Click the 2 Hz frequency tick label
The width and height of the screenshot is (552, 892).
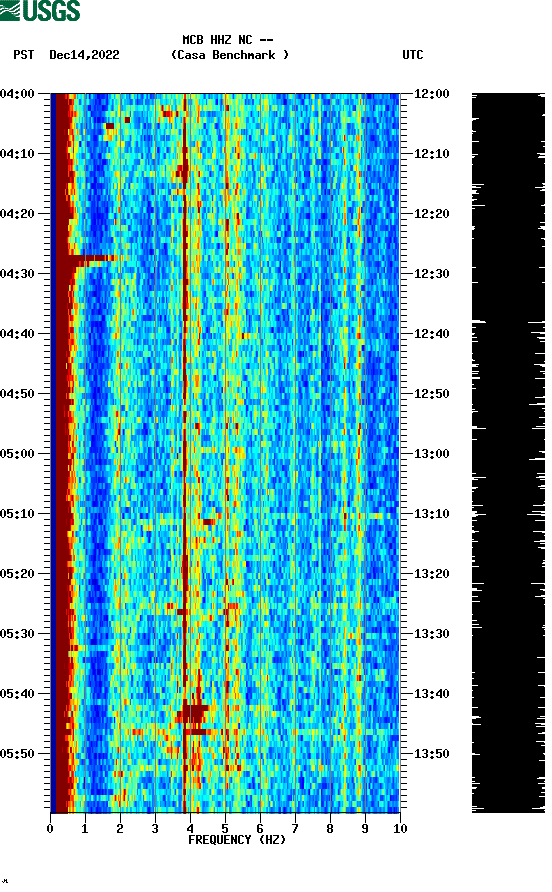click(x=120, y=829)
